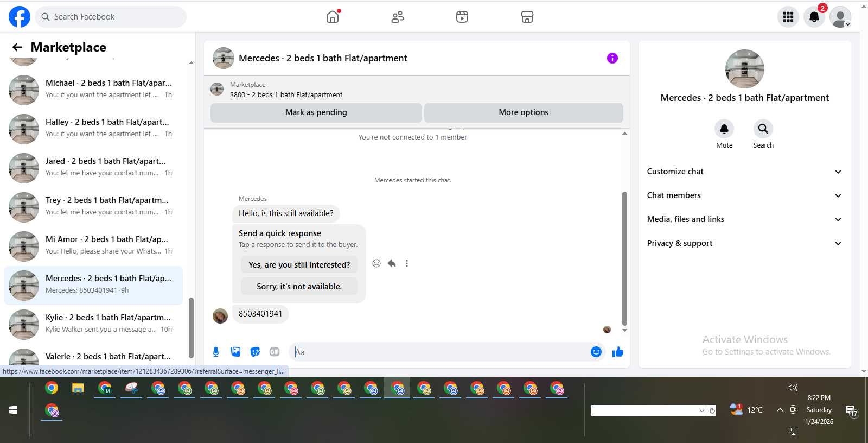Click the chat title 'Mercedes · 2 beds 1 bath Flat/apartment'
Screen dimensions: 868x443
(323, 58)
